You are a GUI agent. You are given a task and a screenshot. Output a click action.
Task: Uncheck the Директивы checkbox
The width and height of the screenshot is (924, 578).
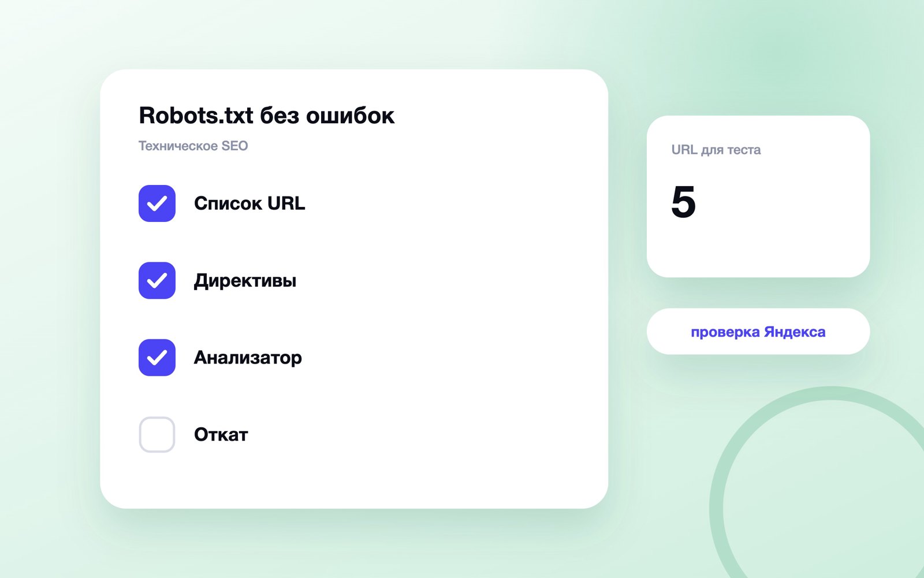pos(157,280)
